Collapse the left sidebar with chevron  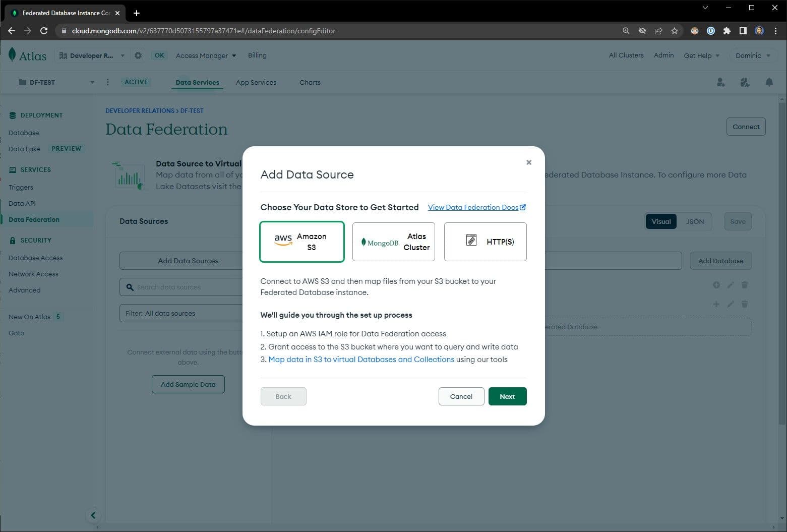[x=93, y=515]
